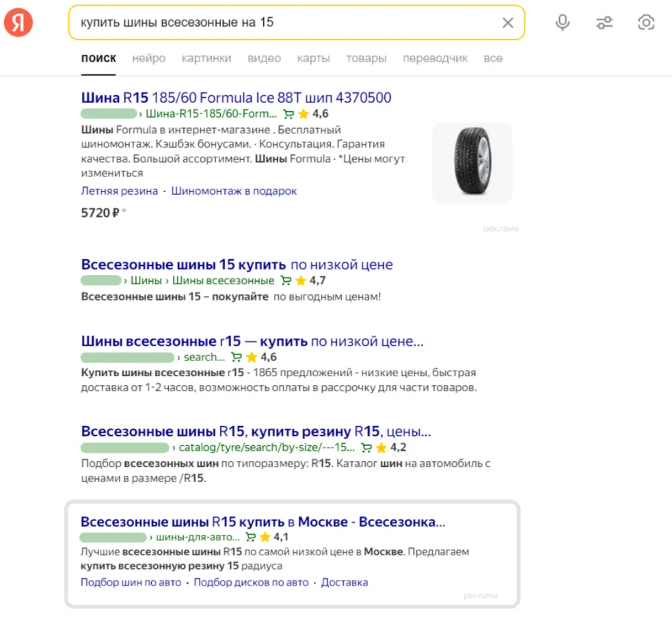Click inside the search input field
Screen dimensions: 672x619
pyautogui.click(x=273, y=21)
